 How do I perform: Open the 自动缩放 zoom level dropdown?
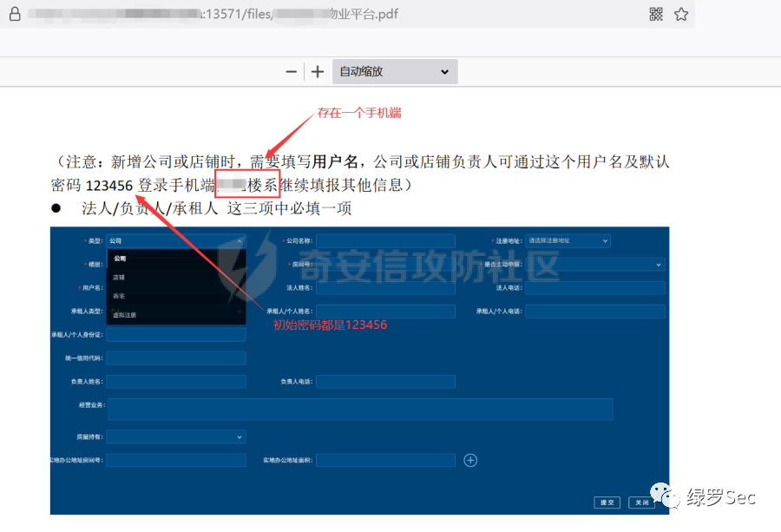click(x=395, y=72)
